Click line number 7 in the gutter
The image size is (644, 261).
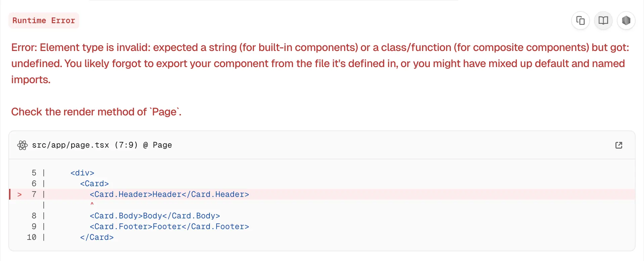[x=34, y=195]
